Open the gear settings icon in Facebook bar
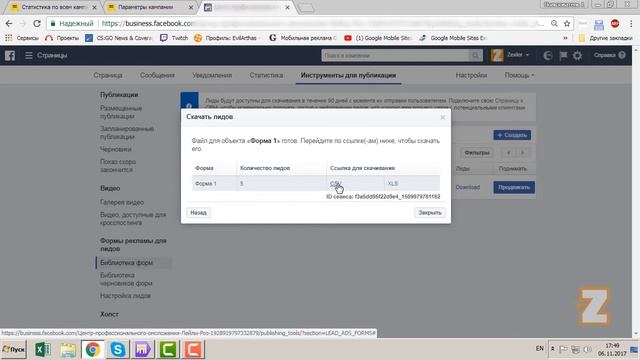Image resolution: width=640 pixels, height=360 pixels. pyautogui.click(x=577, y=56)
